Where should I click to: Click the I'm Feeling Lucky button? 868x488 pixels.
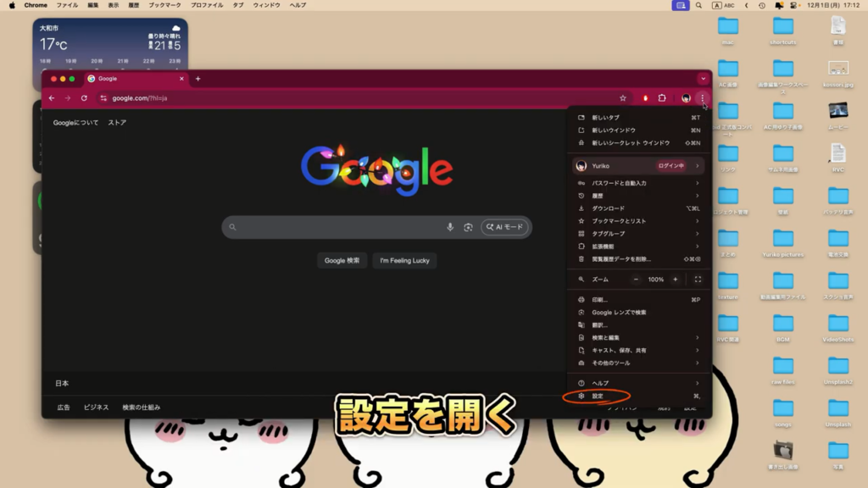pos(404,261)
